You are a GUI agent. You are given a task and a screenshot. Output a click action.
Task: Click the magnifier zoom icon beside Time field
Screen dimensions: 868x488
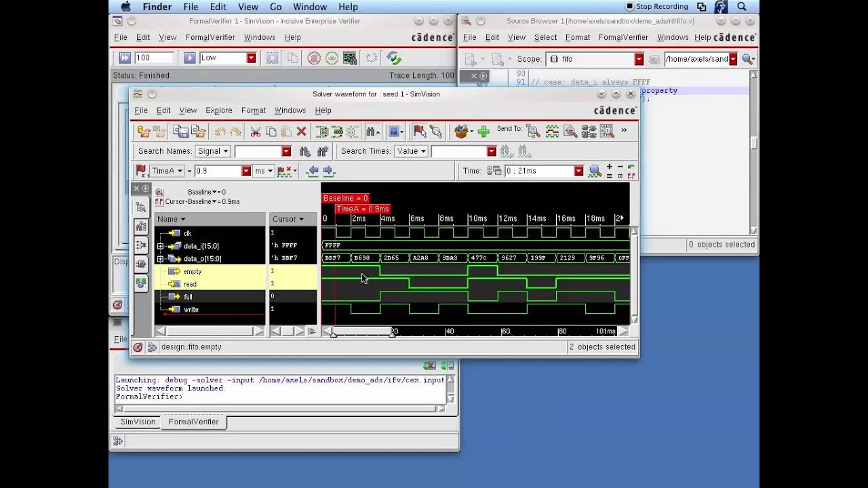coord(595,171)
